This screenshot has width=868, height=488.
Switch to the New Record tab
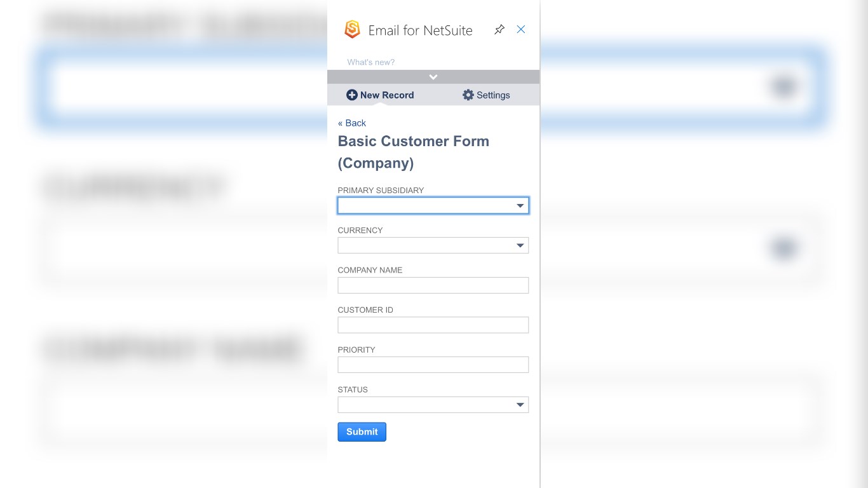(x=387, y=95)
